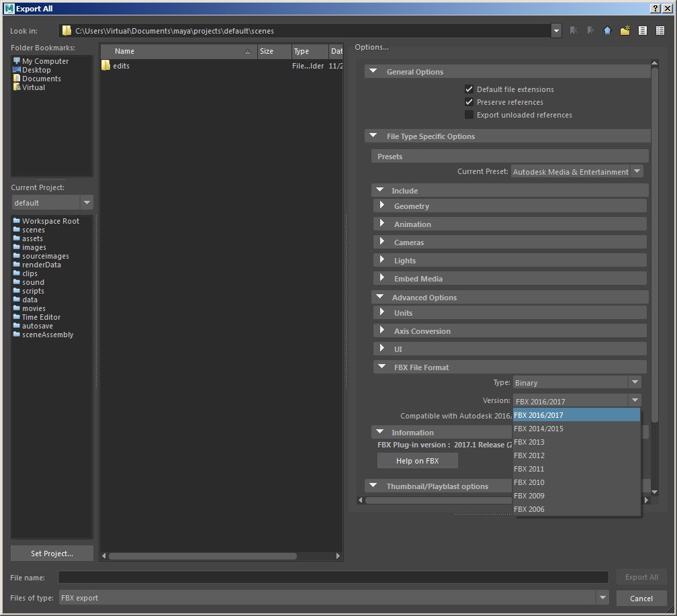
Task: Open the Current Preset dropdown
Action: click(577, 172)
